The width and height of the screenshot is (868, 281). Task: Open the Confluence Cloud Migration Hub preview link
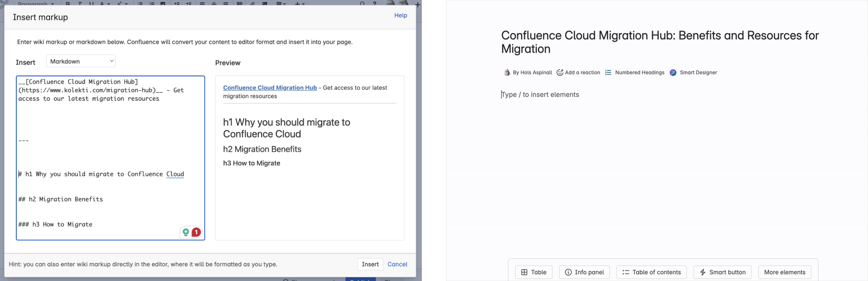[270, 88]
